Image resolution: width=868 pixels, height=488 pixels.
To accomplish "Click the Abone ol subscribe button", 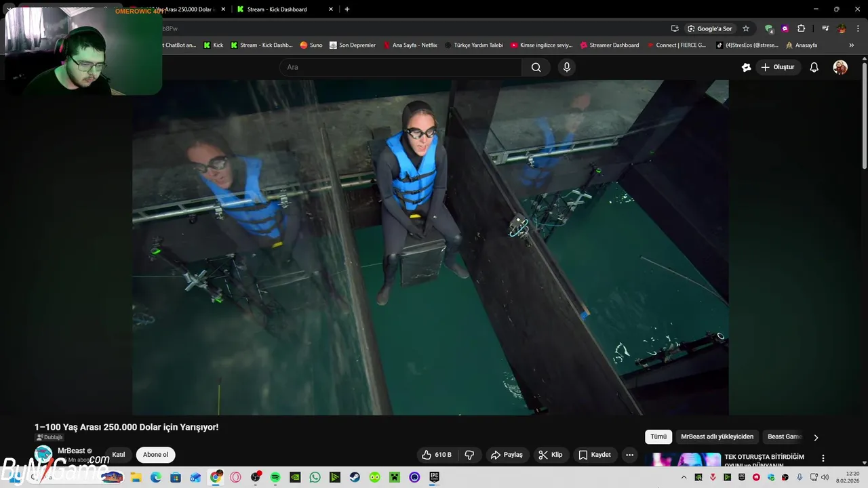I will pos(155,455).
